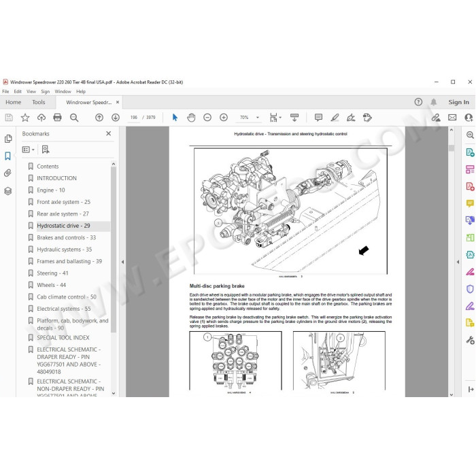The image size is (476, 476).
Task: Open Comment tool in right pane
Action: [470, 203]
